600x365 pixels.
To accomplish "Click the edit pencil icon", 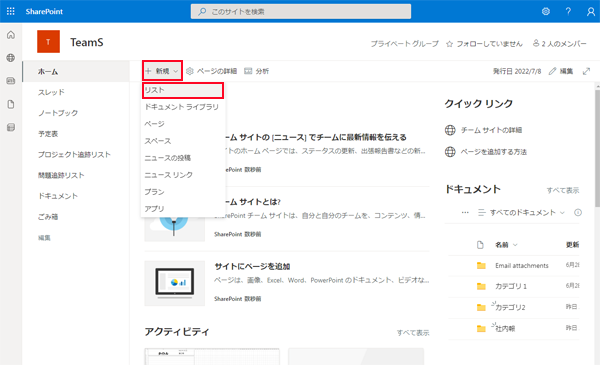I will (x=552, y=71).
